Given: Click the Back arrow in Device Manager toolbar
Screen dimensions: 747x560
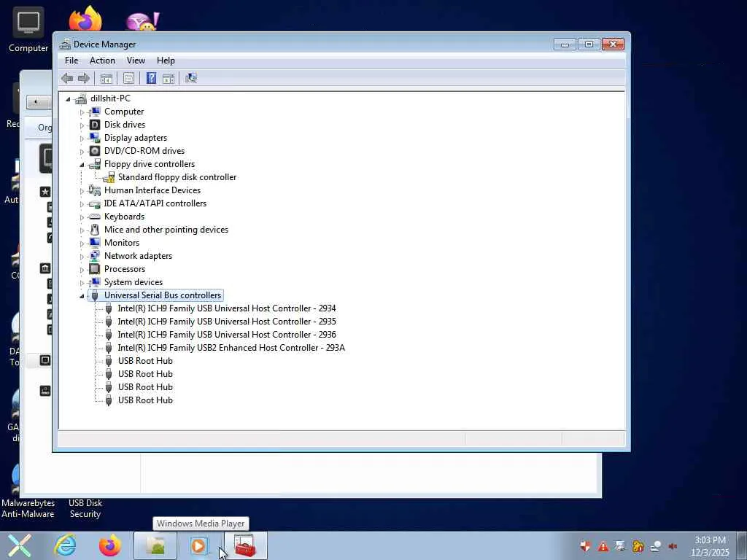Looking at the screenshot, I should [67, 78].
